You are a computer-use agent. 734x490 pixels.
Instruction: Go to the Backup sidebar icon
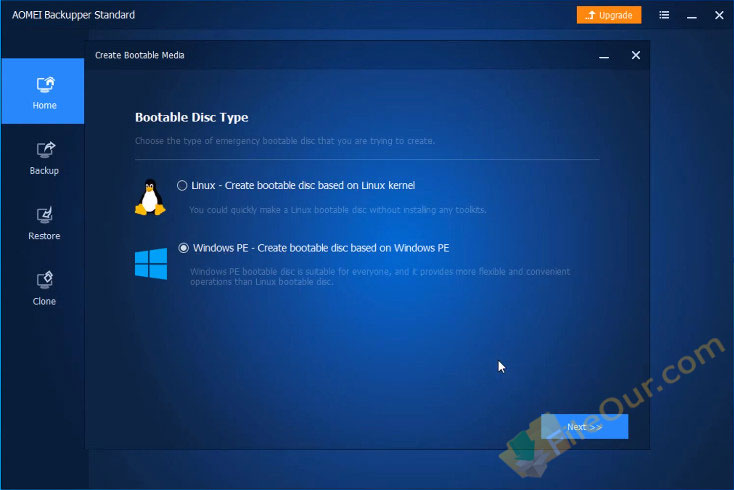[43, 157]
